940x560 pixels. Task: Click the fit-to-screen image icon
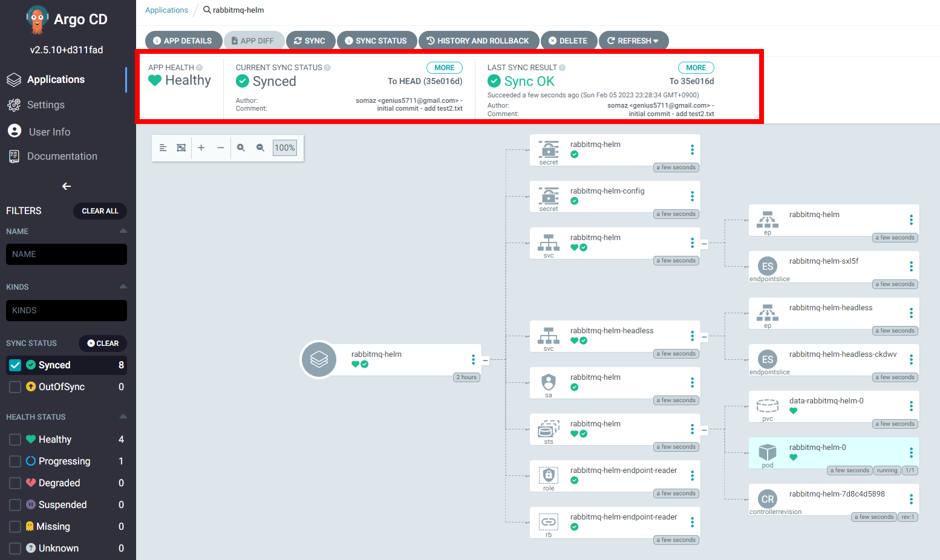click(181, 148)
